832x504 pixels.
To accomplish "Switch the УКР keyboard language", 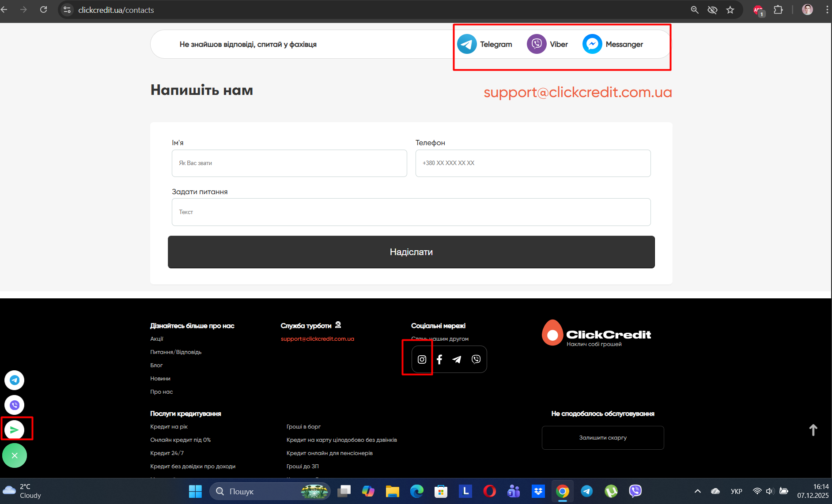I will tap(736, 491).
